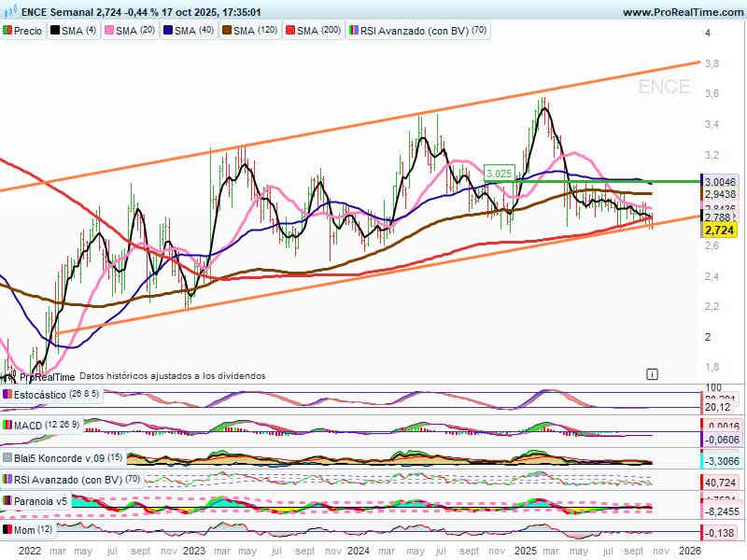Image resolution: width=747 pixels, height=560 pixels.
Task: Click the Estocástico indicator color icon
Action: tap(7, 395)
